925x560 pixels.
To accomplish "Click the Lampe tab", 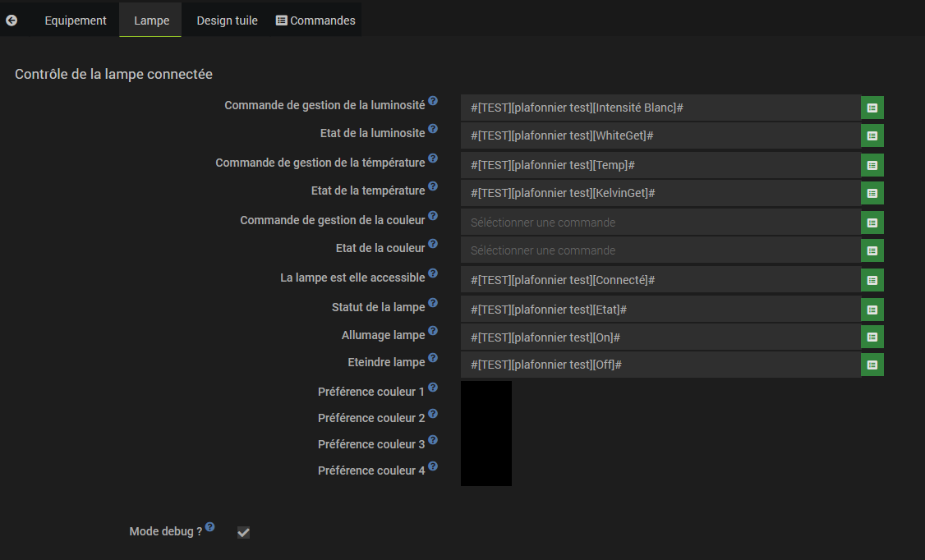I will click(x=151, y=21).
